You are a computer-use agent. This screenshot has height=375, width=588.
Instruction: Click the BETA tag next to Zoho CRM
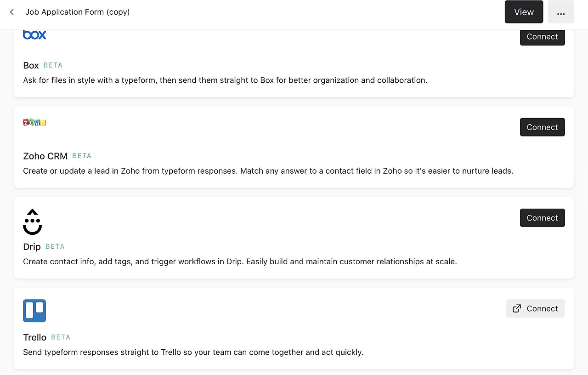pyautogui.click(x=82, y=156)
